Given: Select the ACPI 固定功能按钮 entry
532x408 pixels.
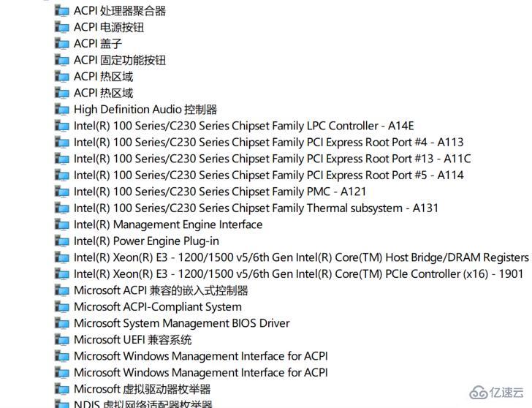Looking at the screenshot, I should (120, 60).
